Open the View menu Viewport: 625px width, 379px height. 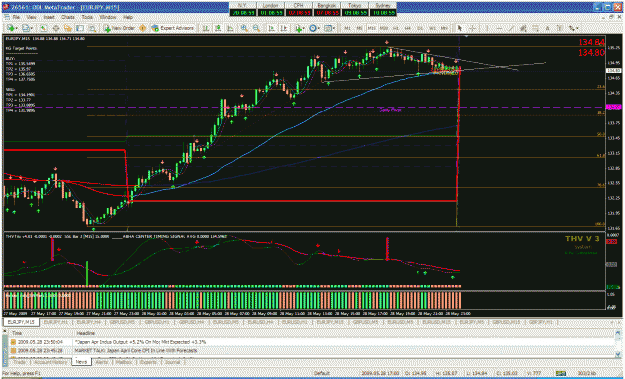tap(32, 18)
